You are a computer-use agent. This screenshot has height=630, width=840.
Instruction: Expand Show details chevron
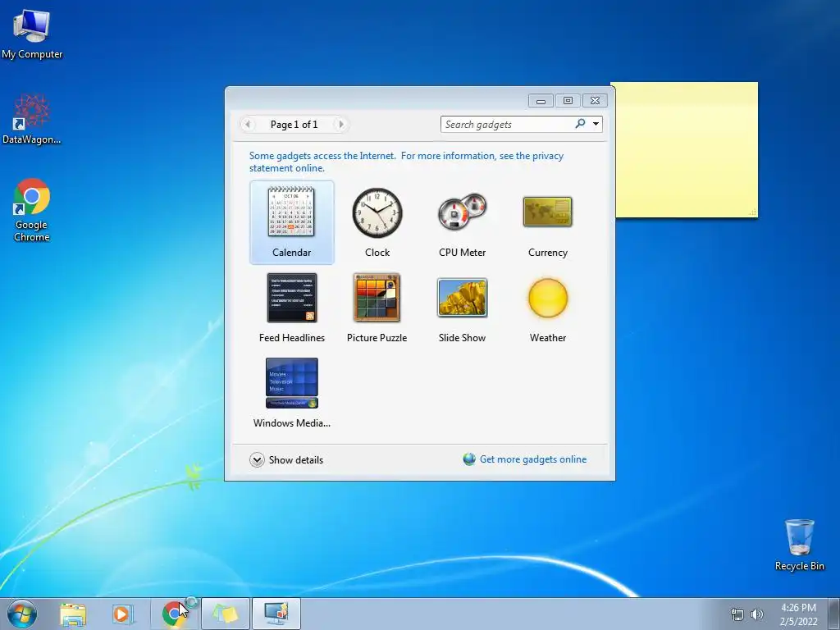[x=257, y=459]
